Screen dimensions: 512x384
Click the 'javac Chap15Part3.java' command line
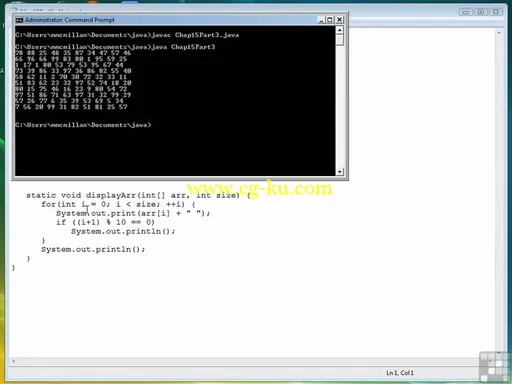(127, 35)
